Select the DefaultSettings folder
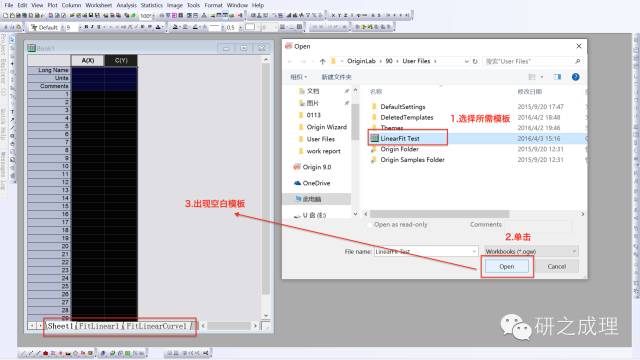This screenshot has height=360, width=640. pos(402,107)
